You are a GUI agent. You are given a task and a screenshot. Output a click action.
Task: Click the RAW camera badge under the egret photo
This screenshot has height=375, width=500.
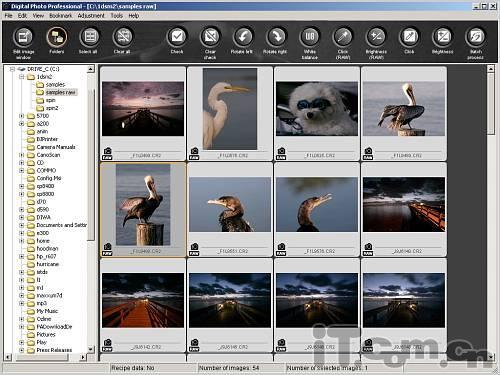(x=194, y=154)
